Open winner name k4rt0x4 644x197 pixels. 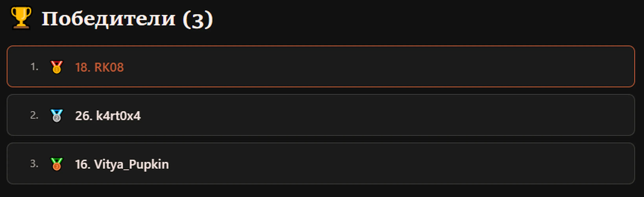pyautogui.click(x=118, y=116)
